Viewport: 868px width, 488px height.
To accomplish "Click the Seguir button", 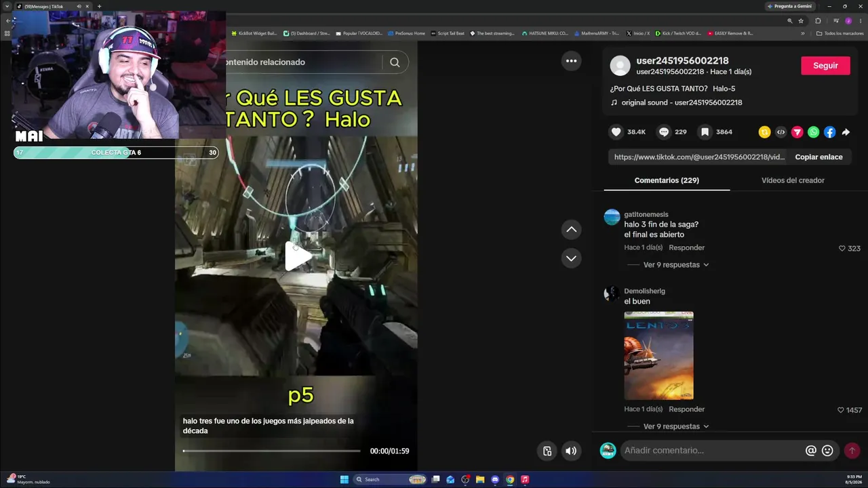I will [825, 66].
